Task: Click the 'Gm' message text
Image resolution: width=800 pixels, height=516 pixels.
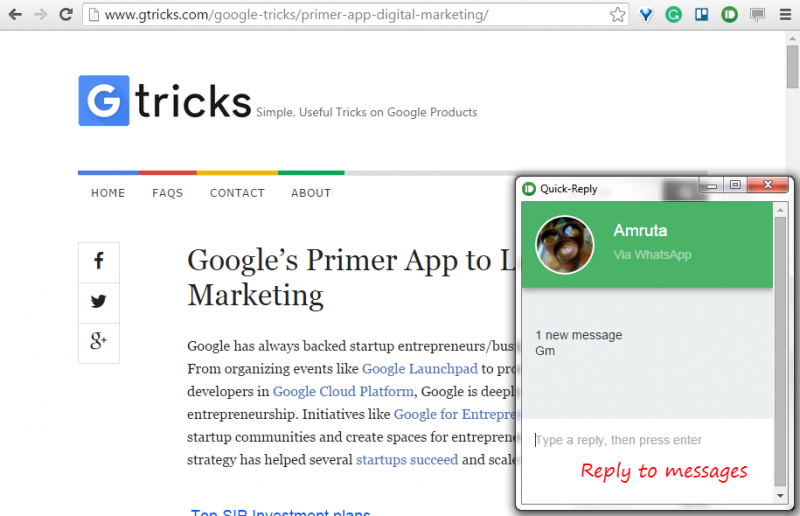Action: coord(545,351)
